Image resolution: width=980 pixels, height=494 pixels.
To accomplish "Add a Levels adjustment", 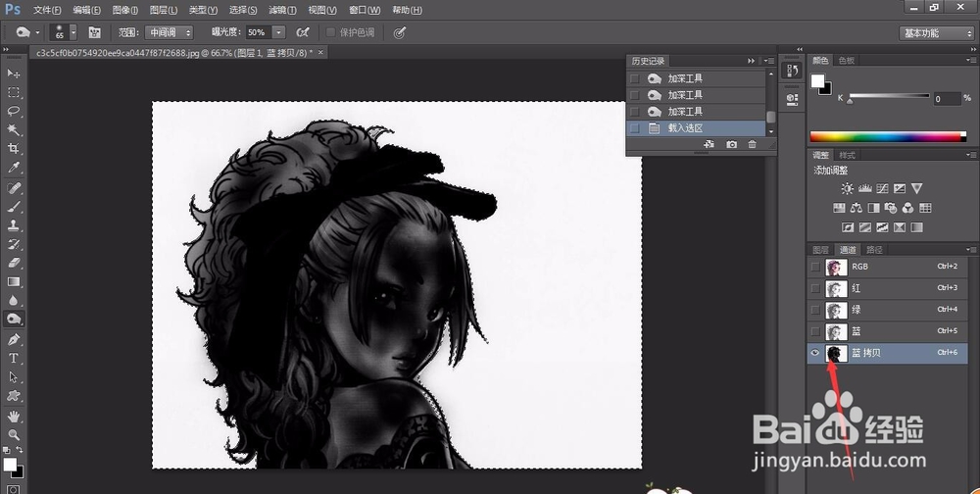I will [x=865, y=188].
